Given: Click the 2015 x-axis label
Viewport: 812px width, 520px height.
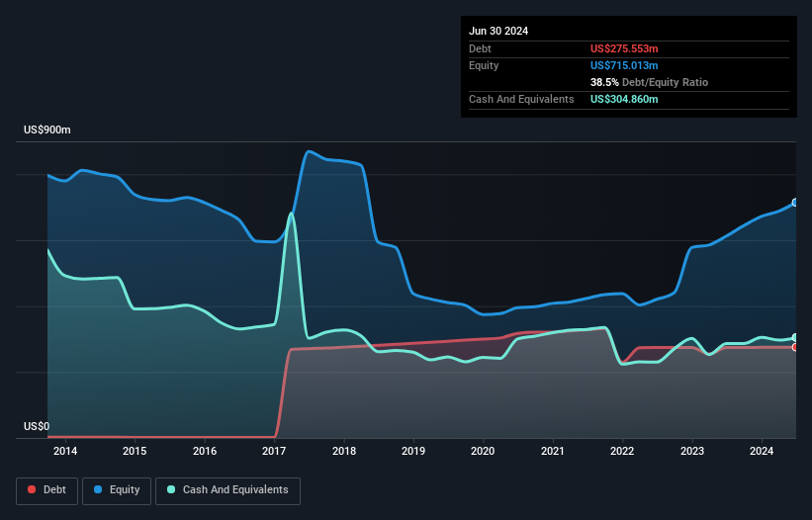Looking at the screenshot, I should coord(135,451).
